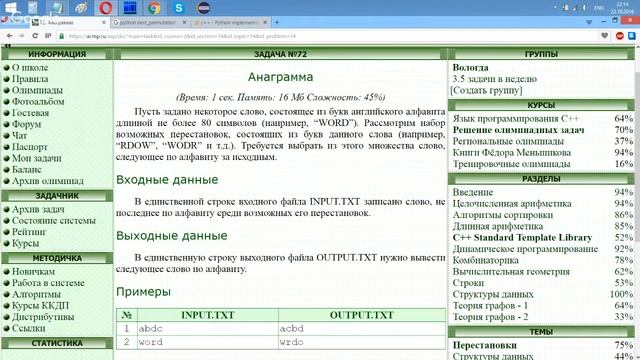The height and width of the screenshot is (360, 640).
Task: Close the python next_permutation tab
Action: point(184,22)
